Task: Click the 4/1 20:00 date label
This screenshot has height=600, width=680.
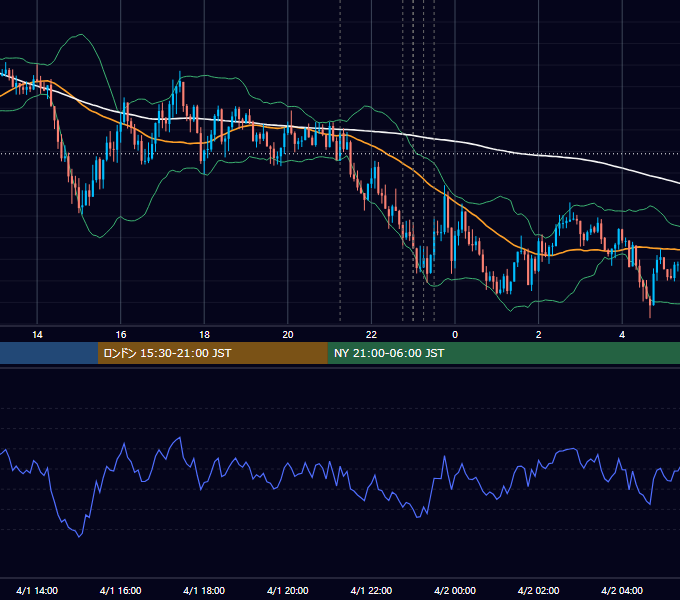Action: (x=288, y=590)
